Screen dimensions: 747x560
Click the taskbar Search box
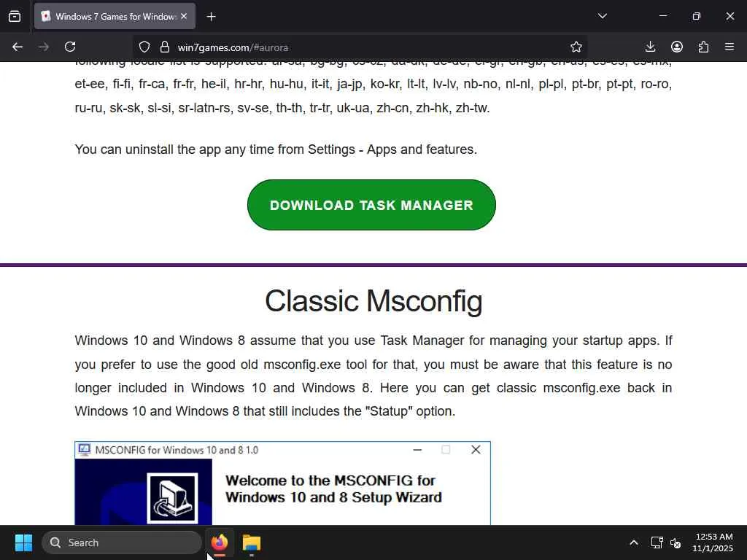[x=122, y=542]
